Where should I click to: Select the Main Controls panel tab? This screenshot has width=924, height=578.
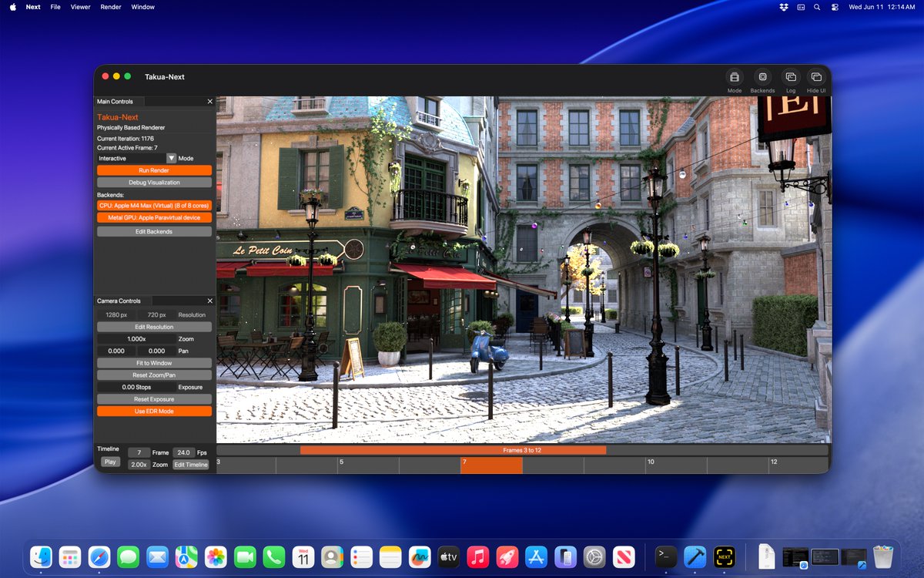pyautogui.click(x=119, y=102)
